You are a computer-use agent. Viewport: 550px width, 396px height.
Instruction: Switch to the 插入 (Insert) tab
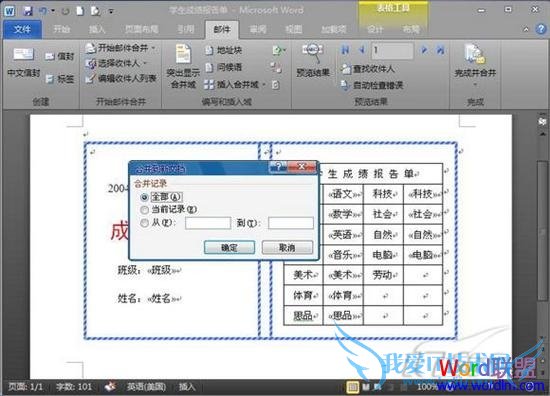pos(97,29)
